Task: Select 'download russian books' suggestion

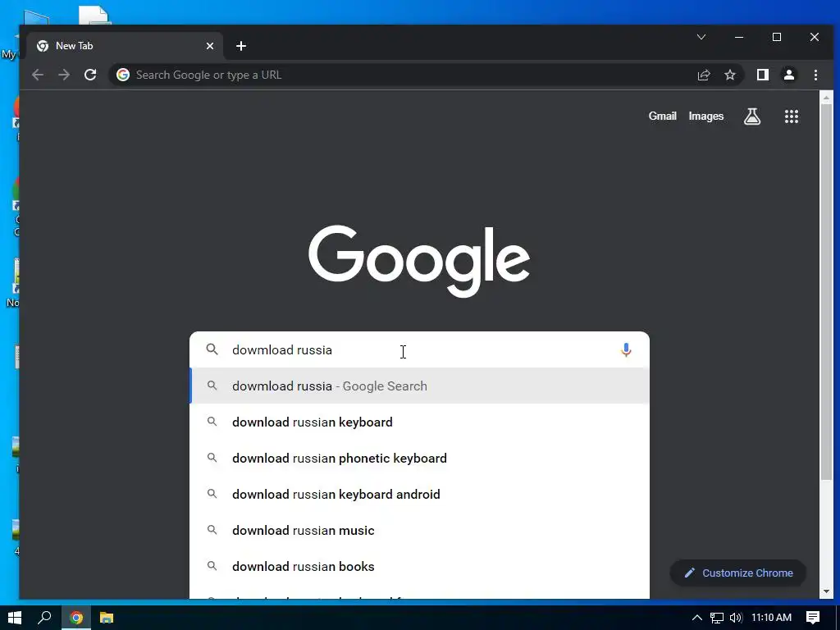Action: coord(419,566)
